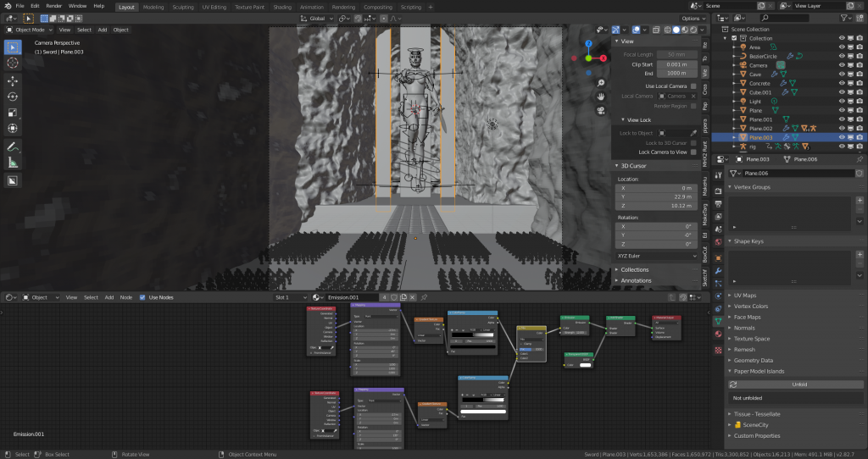Image resolution: width=868 pixels, height=459 pixels.
Task: Toggle camera view with the camera gizmo icon
Action: (x=600, y=111)
